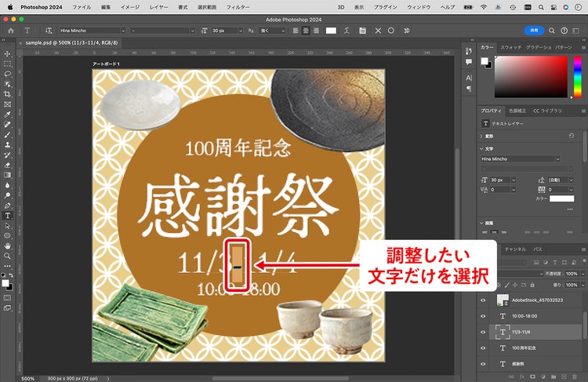Select the Hand tool
Screen dimensions: 588x382
[8, 246]
